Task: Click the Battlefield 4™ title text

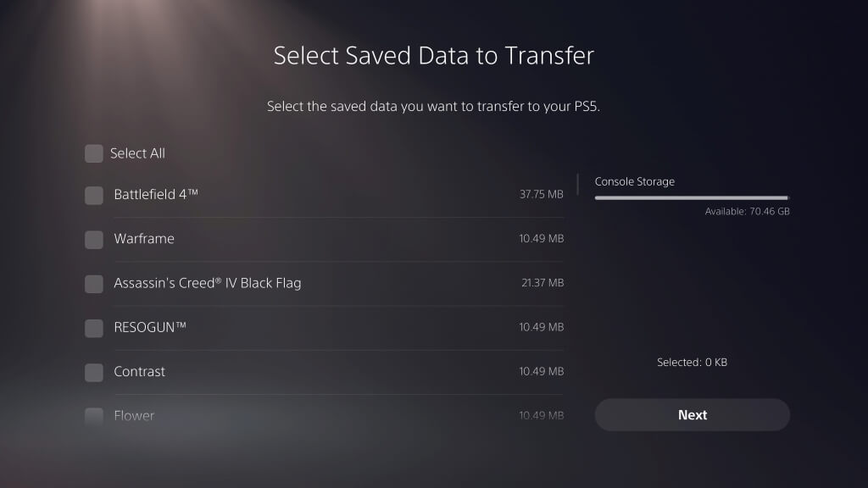Action: point(156,195)
